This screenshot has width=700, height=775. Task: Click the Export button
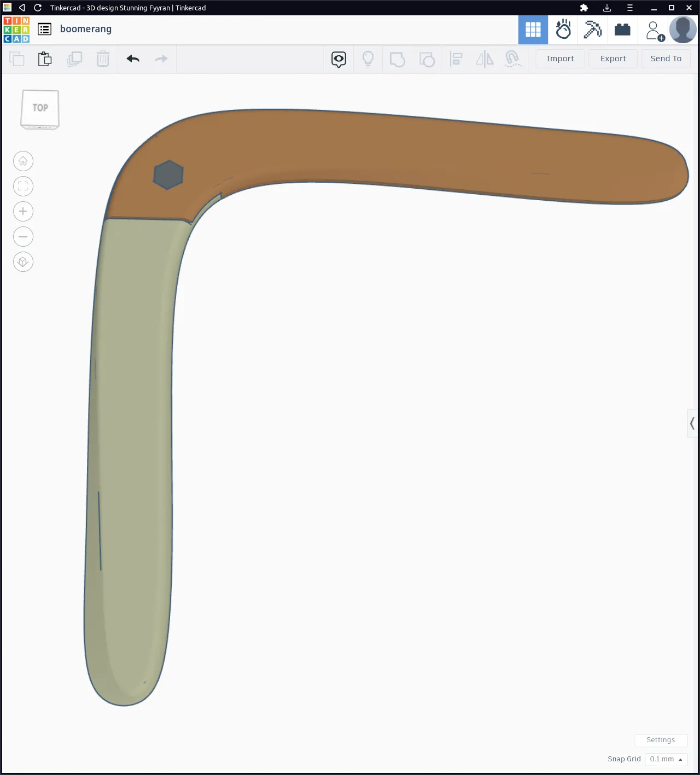tap(612, 59)
